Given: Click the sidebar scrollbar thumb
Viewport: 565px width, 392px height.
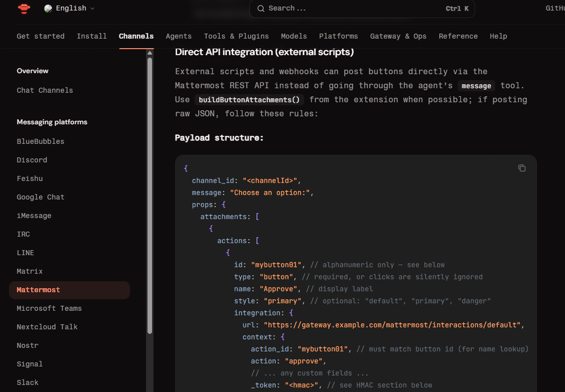Looking at the screenshot, I should [150, 196].
